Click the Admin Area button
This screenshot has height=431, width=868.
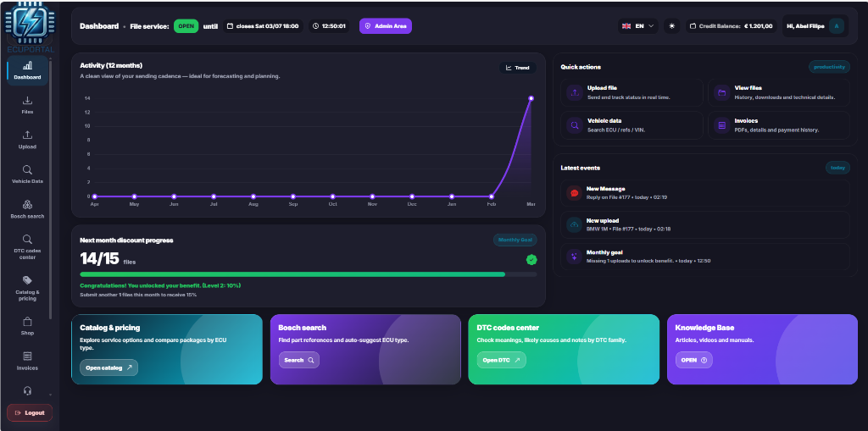coord(385,26)
